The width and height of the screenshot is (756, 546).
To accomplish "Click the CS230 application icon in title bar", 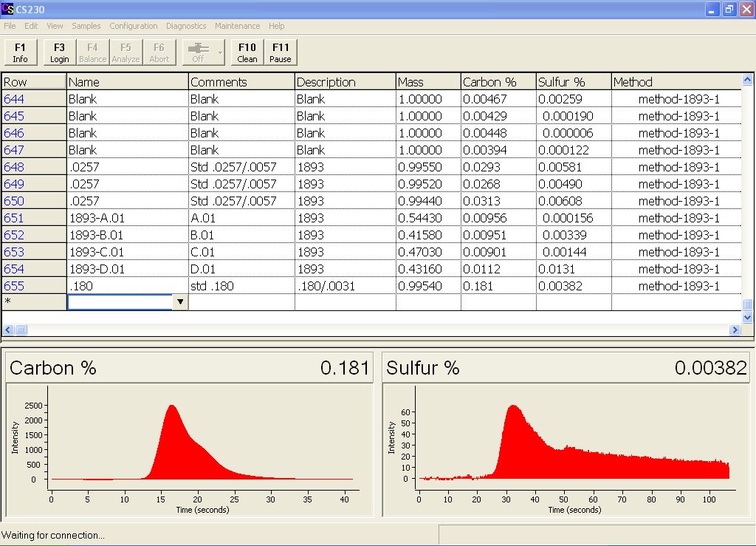I will (7, 9).
